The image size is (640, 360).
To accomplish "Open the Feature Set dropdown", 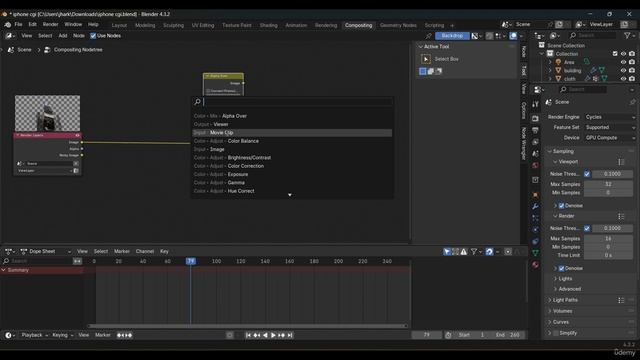I will pyautogui.click(x=610, y=127).
